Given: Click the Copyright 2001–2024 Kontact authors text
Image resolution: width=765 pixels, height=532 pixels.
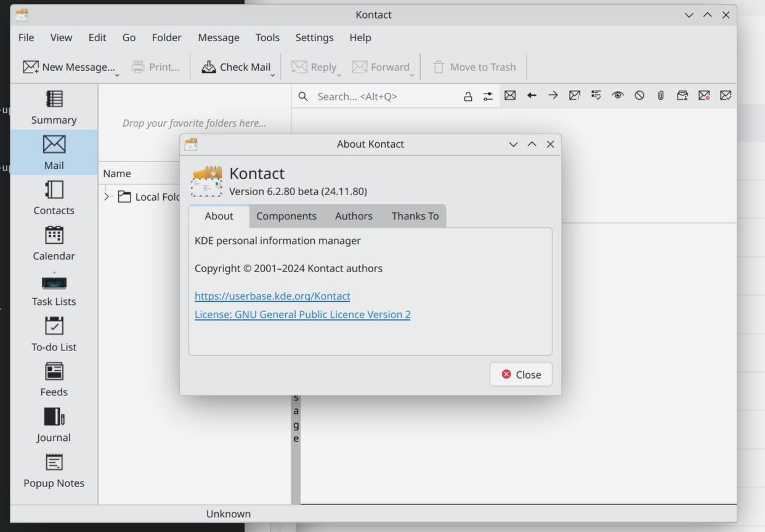Looking at the screenshot, I should pyautogui.click(x=288, y=268).
